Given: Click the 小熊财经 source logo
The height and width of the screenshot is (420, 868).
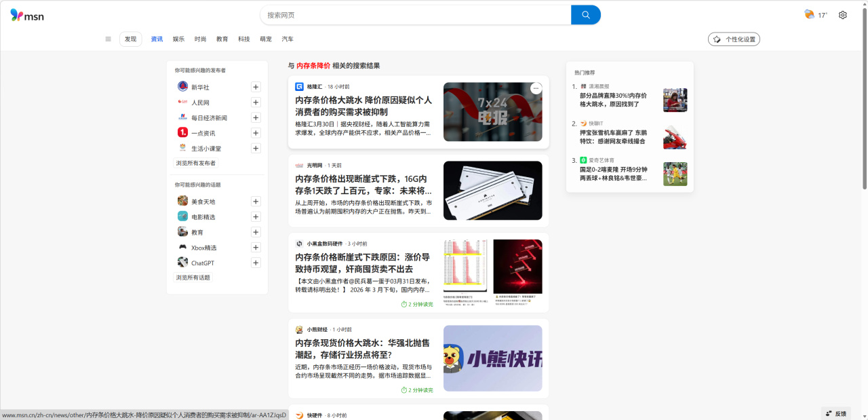Looking at the screenshot, I should pyautogui.click(x=299, y=330).
